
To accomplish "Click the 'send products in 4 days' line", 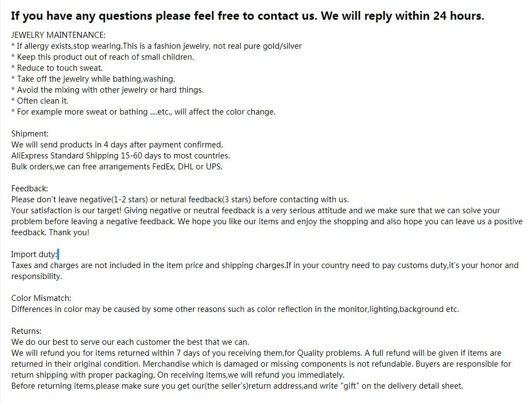I will tap(117, 145).
